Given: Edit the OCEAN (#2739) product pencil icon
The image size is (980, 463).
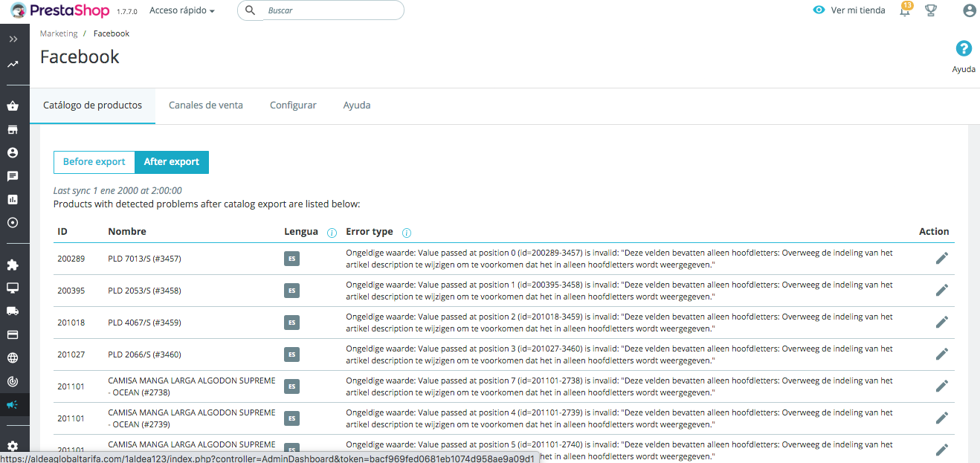Looking at the screenshot, I should tap(942, 418).
